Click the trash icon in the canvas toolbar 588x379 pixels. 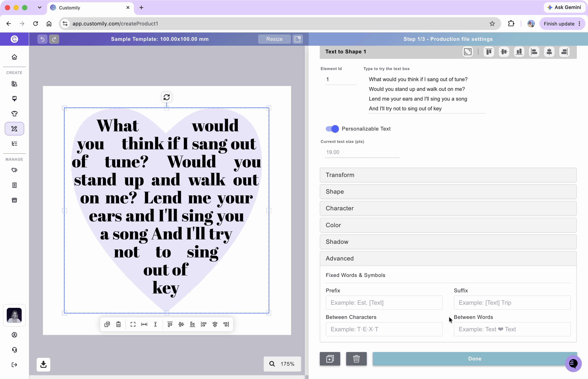[x=119, y=324]
